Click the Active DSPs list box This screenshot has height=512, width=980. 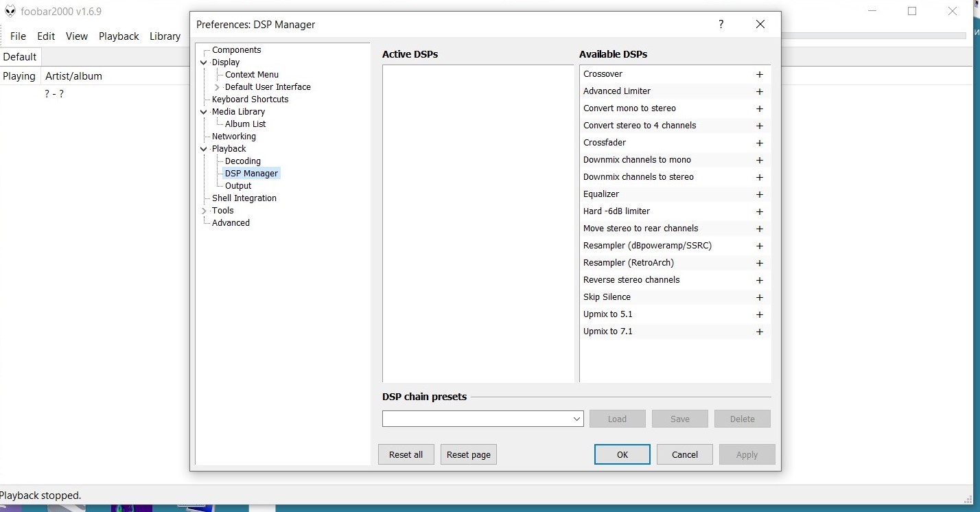pos(478,224)
